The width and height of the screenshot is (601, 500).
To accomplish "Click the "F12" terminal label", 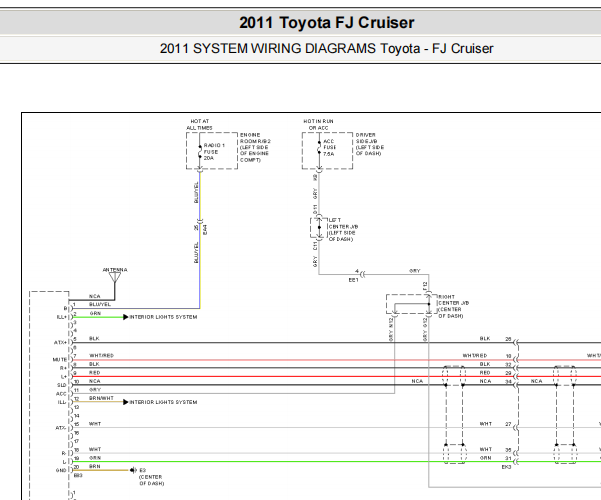I will pyautogui.click(x=425, y=286).
